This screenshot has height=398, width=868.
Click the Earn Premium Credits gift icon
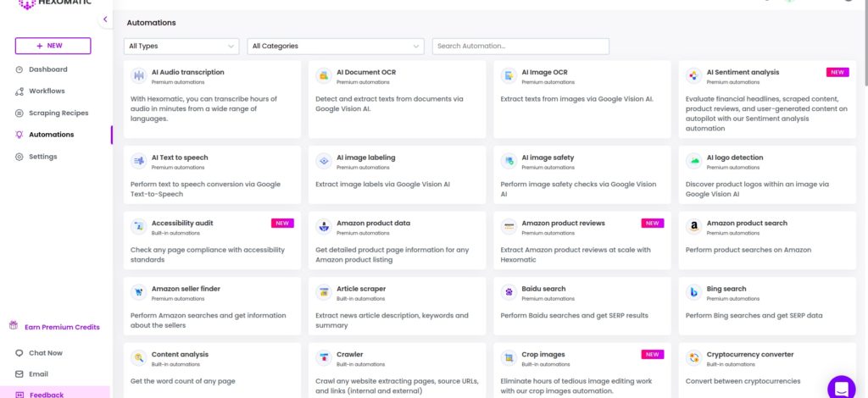(x=14, y=325)
